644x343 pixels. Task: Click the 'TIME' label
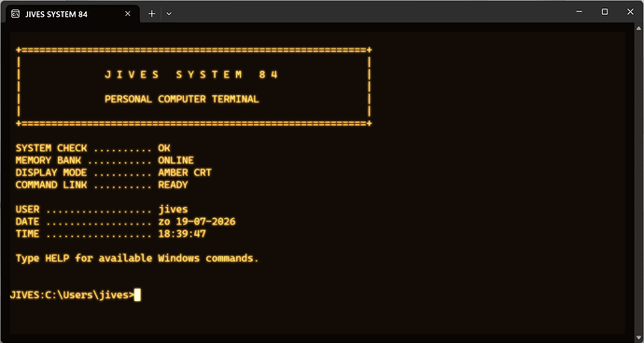27,234
